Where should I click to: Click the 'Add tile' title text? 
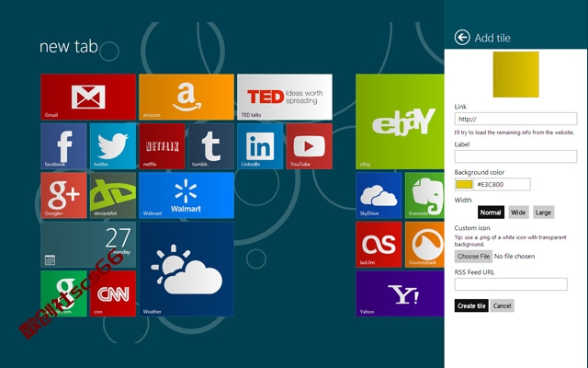492,38
